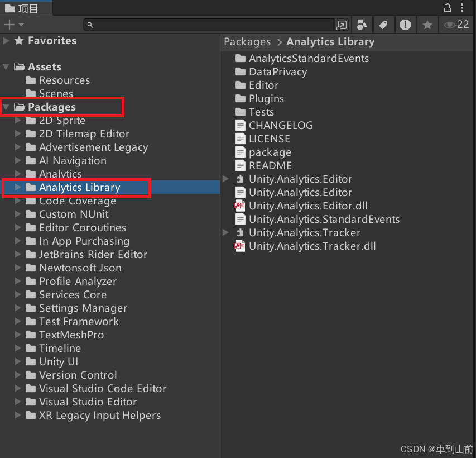Click inside the search input field

click(212, 25)
